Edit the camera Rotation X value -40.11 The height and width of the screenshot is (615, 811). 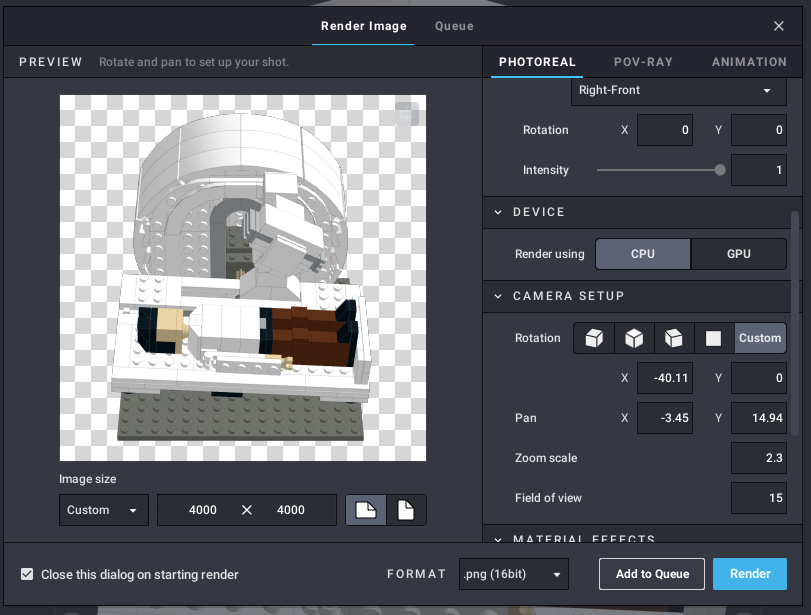[x=665, y=378]
